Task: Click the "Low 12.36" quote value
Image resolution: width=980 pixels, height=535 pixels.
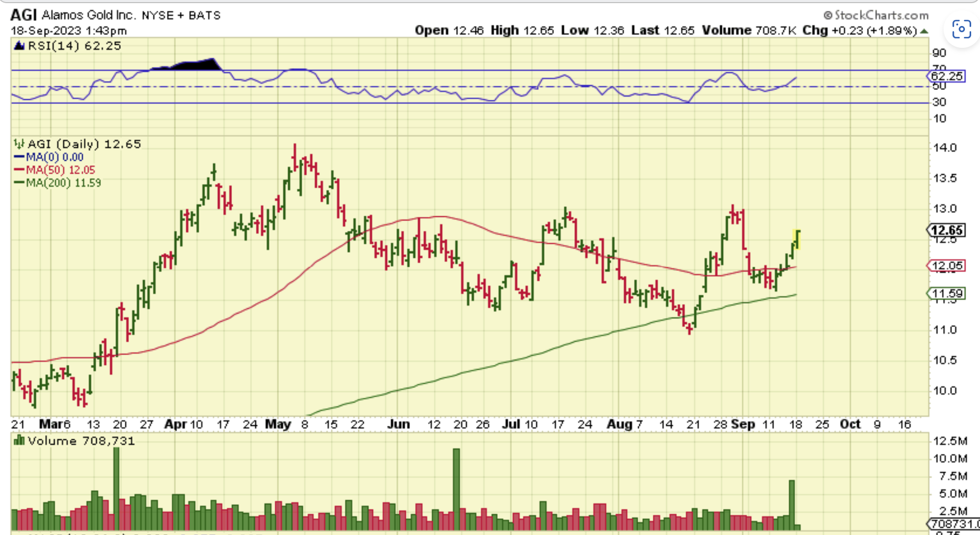Action: [x=592, y=31]
